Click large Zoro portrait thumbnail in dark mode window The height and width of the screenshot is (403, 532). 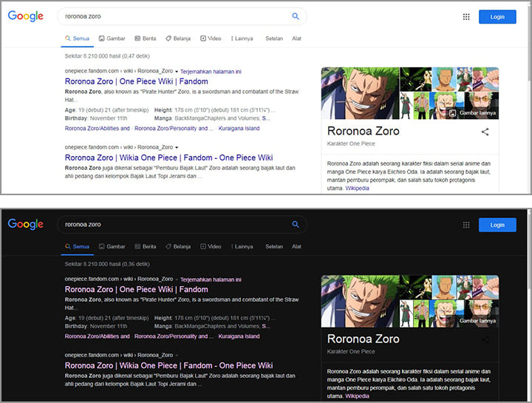tap(360, 301)
